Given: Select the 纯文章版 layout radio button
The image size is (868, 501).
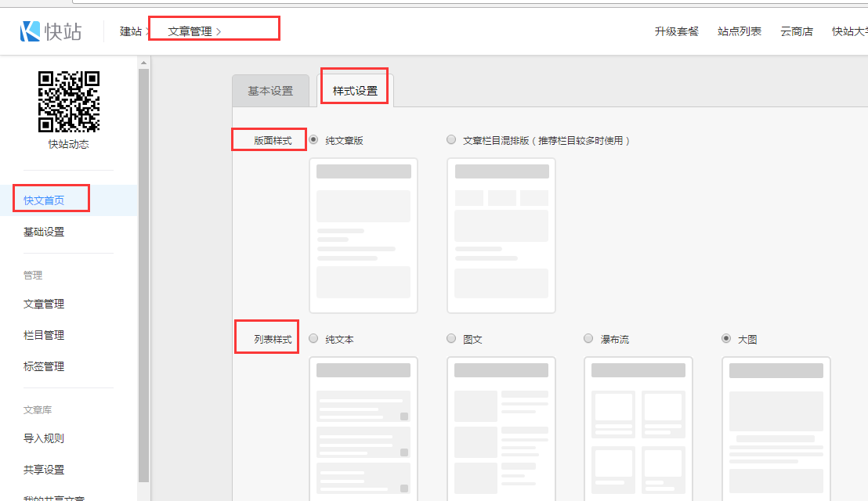Looking at the screenshot, I should click(x=314, y=140).
